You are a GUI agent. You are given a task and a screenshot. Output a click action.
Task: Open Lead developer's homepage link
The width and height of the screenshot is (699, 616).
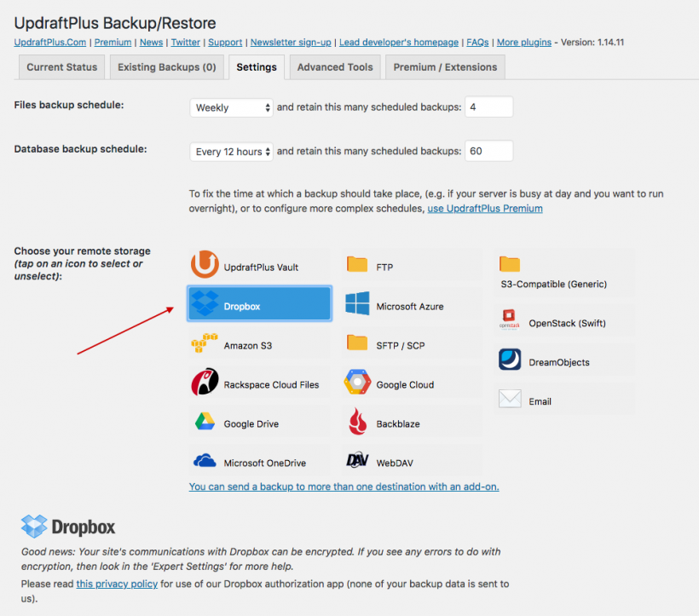point(399,43)
